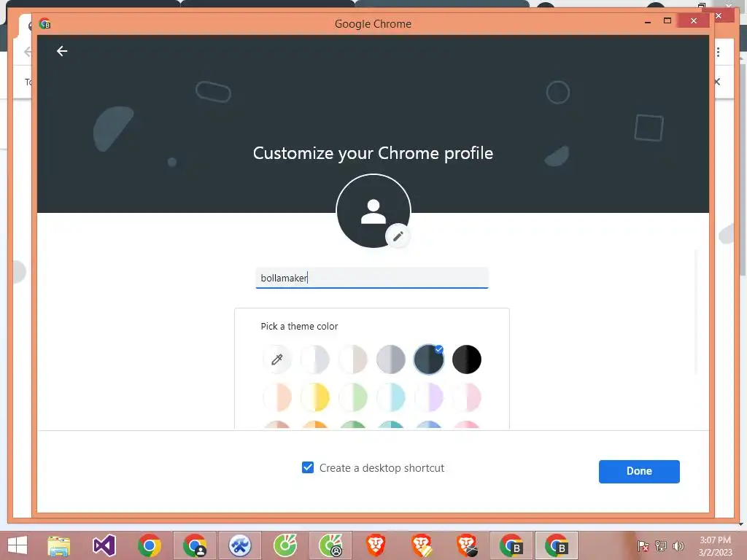Switch to Chrome with person badge on taskbar

pyautogui.click(x=194, y=545)
